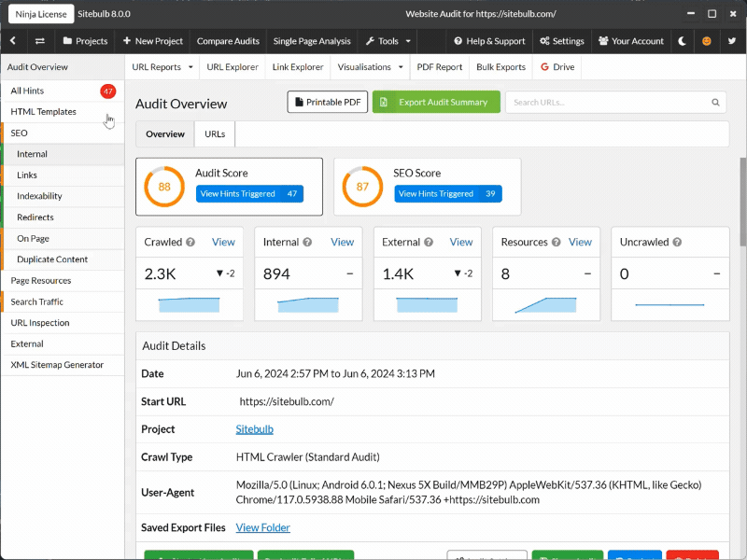Image resolution: width=747 pixels, height=560 pixels.
Task: Open Help & Support
Action: tap(489, 41)
